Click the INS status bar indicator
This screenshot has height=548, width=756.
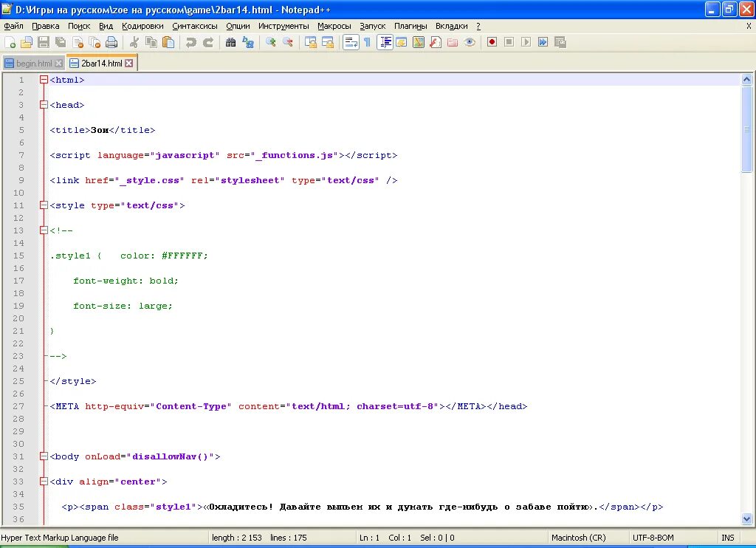pyautogui.click(x=727, y=538)
